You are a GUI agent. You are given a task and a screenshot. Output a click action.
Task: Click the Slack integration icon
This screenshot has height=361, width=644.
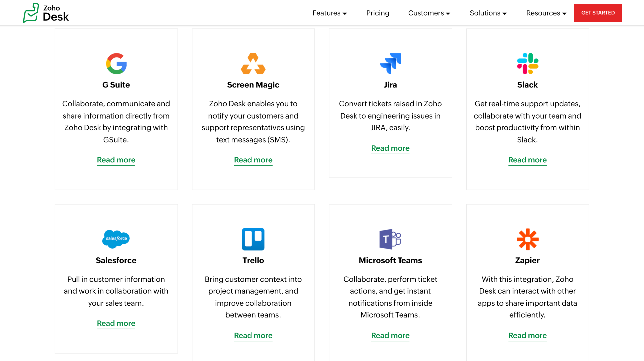tap(527, 63)
